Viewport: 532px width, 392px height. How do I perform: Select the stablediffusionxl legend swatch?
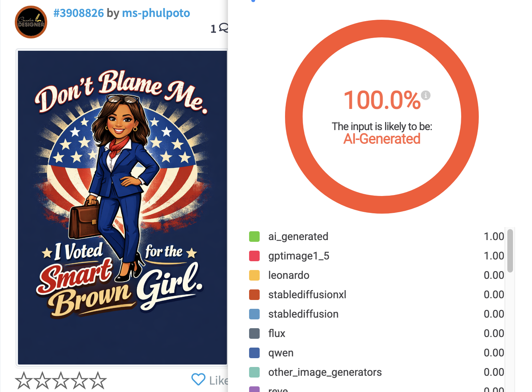pyautogui.click(x=254, y=295)
